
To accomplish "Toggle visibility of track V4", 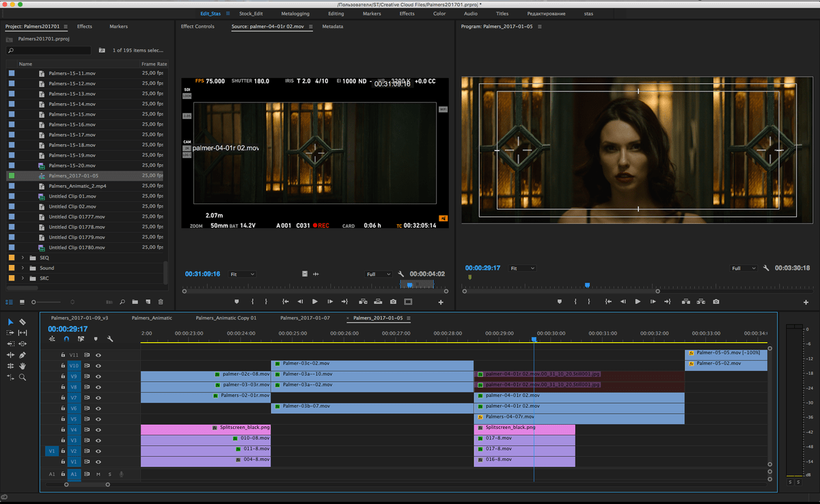I will (x=98, y=430).
